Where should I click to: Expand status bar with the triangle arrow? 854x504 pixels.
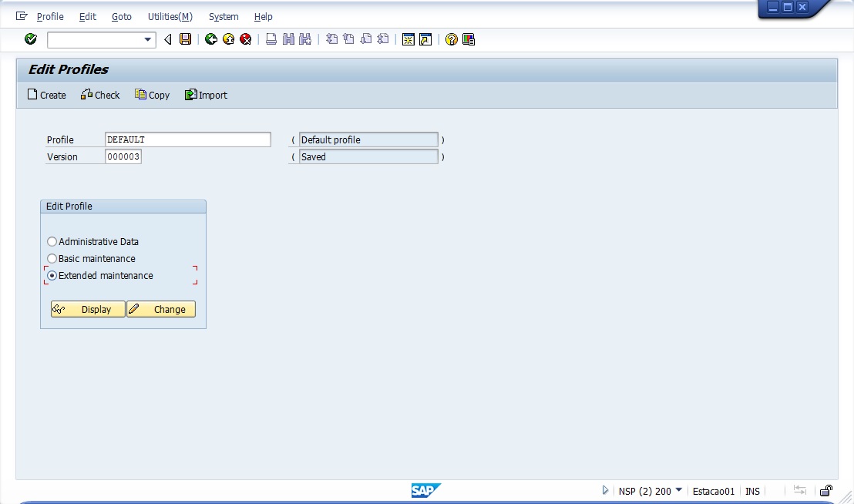tap(605, 491)
